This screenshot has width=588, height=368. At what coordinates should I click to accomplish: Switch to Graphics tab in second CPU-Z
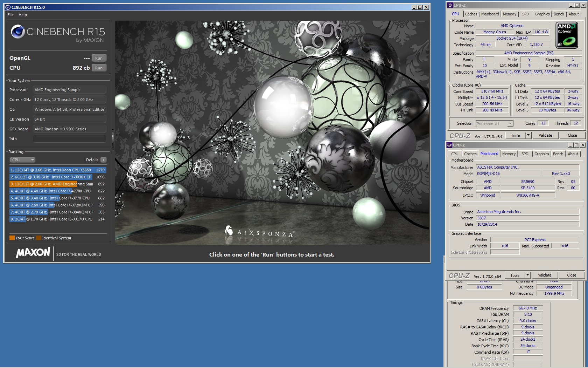click(x=541, y=154)
